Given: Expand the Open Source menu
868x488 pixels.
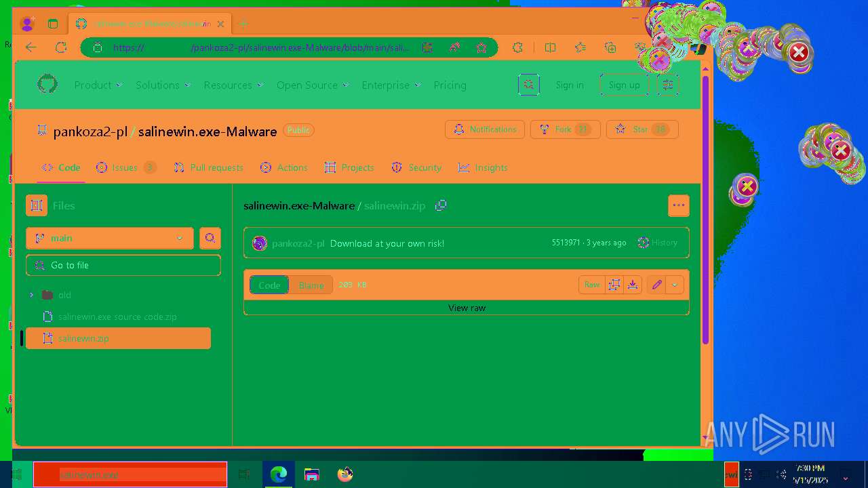Looking at the screenshot, I should [x=313, y=85].
